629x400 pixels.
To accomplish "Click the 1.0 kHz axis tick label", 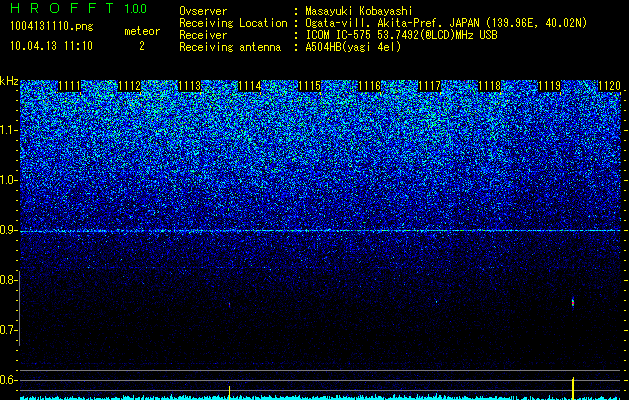I will coord(9,180).
